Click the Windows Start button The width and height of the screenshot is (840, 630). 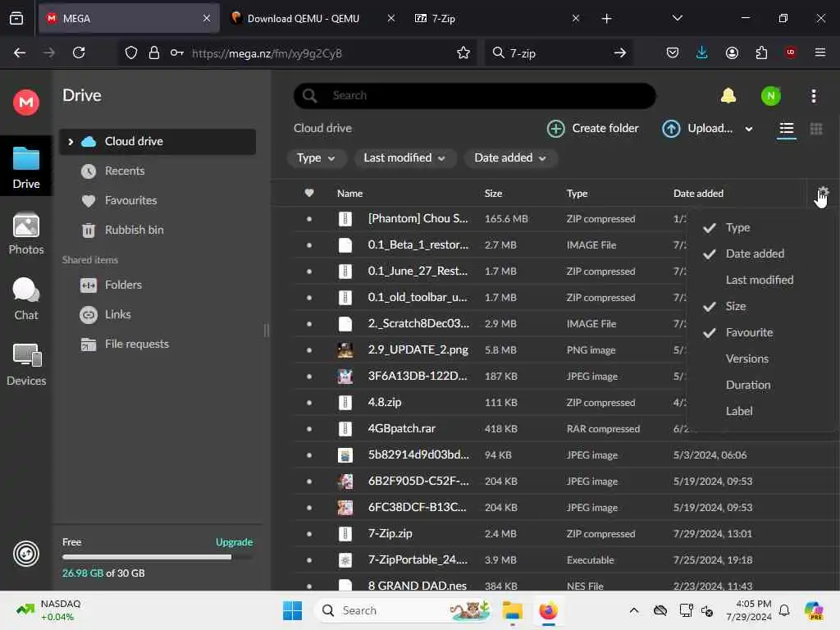pyautogui.click(x=292, y=610)
